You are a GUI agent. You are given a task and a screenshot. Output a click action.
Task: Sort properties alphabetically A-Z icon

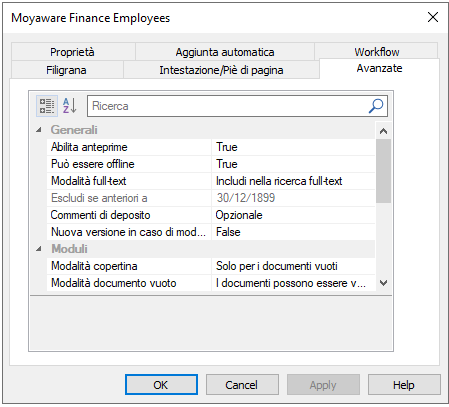(70, 106)
